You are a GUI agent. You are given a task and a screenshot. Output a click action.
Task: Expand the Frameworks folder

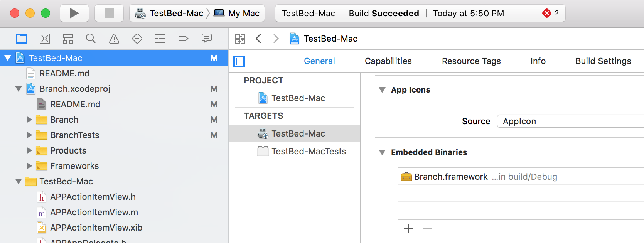click(29, 166)
